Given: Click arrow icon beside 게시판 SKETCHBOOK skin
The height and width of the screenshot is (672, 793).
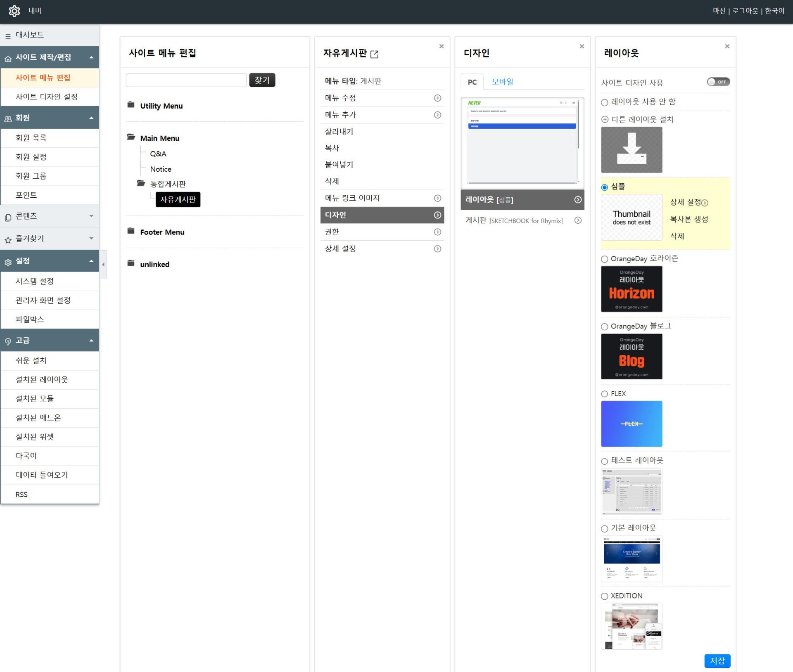Looking at the screenshot, I should [x=578, y=220].
